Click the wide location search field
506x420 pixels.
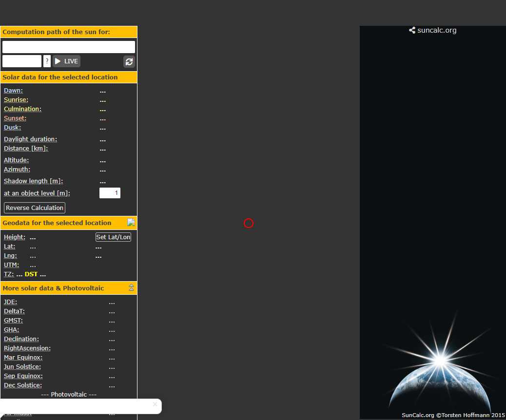point(69,47)
